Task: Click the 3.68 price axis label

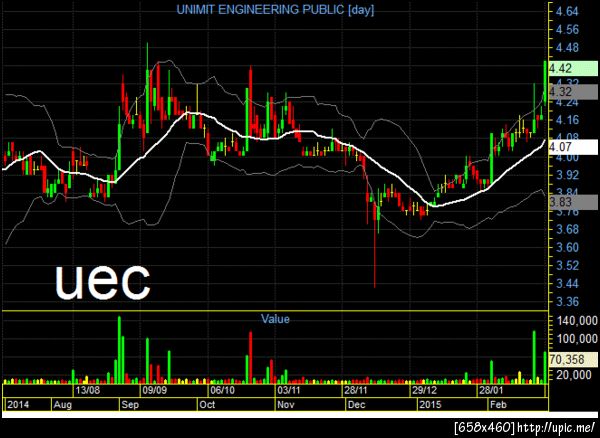Action: coord(567,230)
